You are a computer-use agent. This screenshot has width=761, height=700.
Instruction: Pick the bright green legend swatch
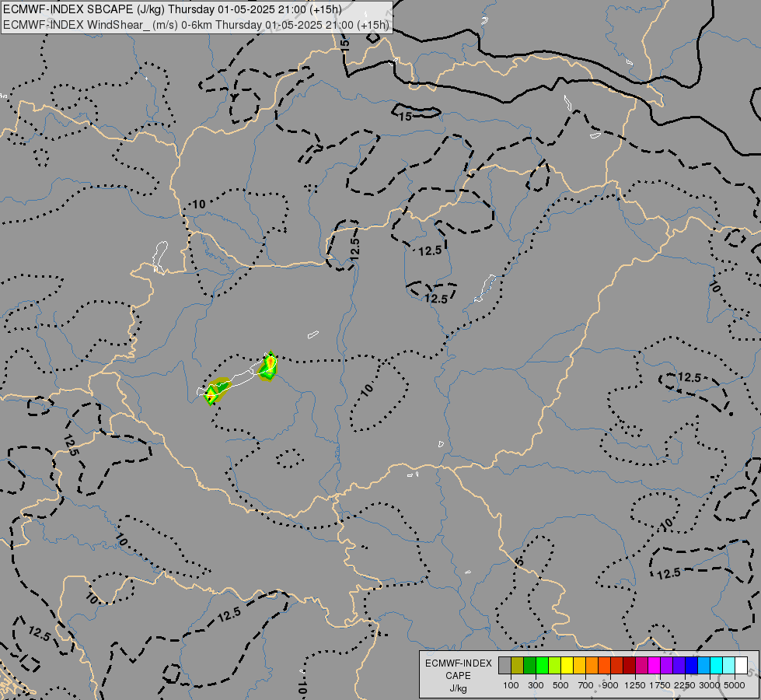542,666
